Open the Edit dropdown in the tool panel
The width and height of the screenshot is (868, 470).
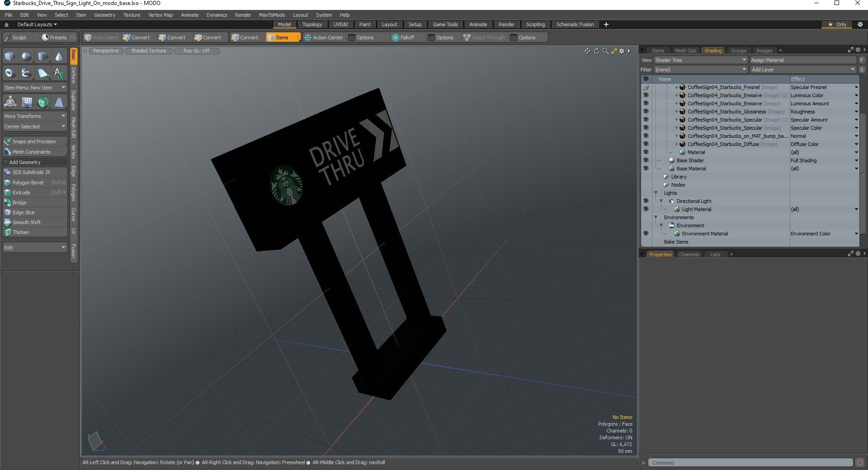35,248
